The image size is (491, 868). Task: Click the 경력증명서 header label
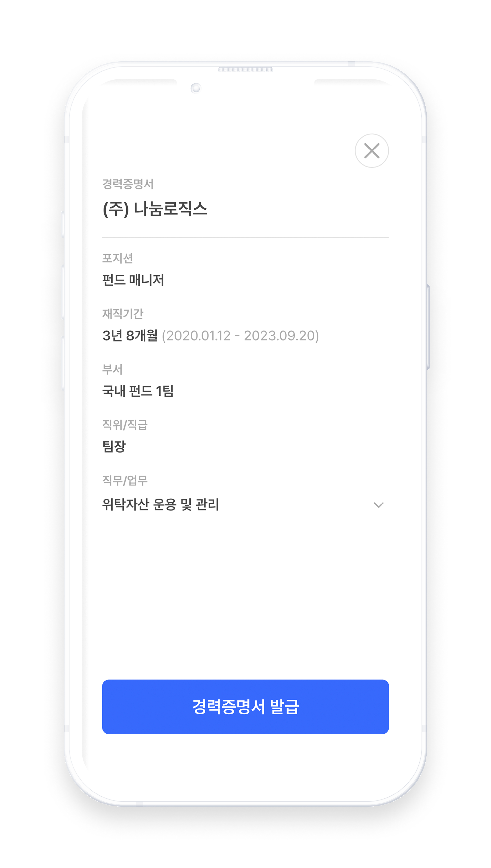tap(128, 184)
